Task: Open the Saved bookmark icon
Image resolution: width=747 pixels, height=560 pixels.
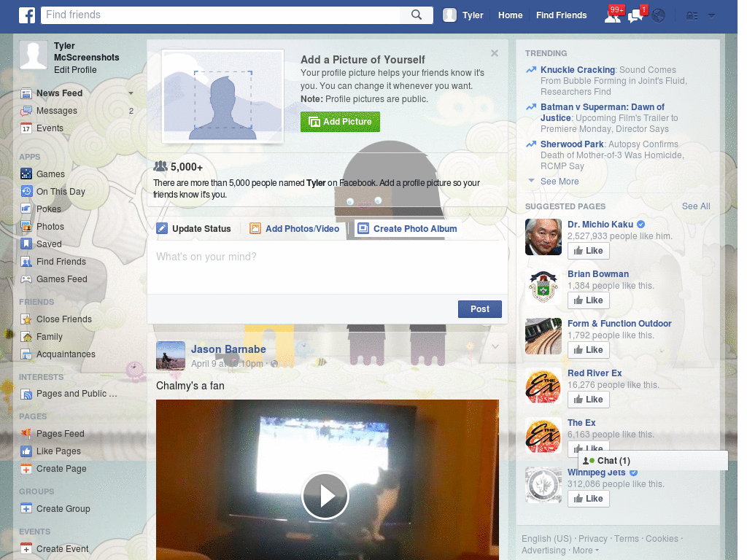Action: pos(26,244)
